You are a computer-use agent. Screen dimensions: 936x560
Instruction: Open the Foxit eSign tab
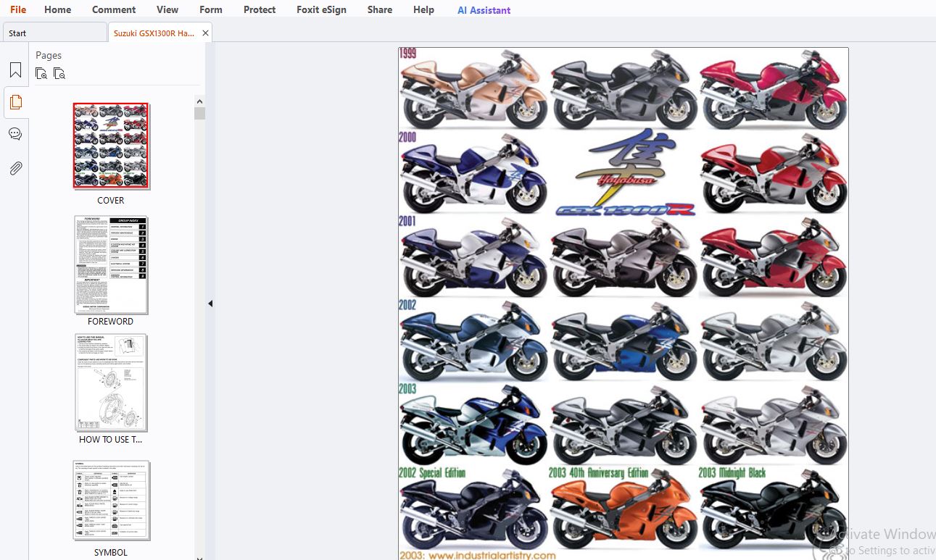point(322,9)
